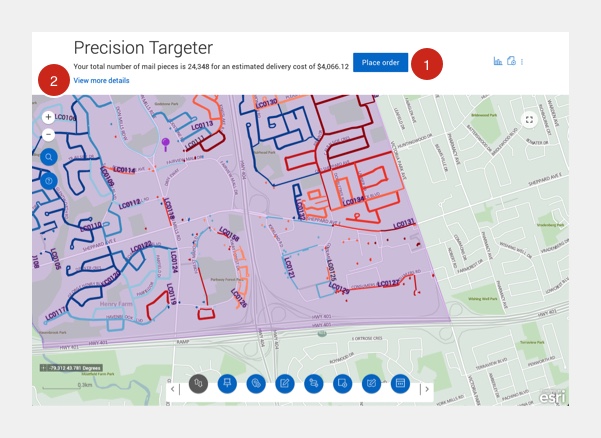Screen dimensions: 601x438
Task: Click the purple location pin on map
Action: coord(166,144)
